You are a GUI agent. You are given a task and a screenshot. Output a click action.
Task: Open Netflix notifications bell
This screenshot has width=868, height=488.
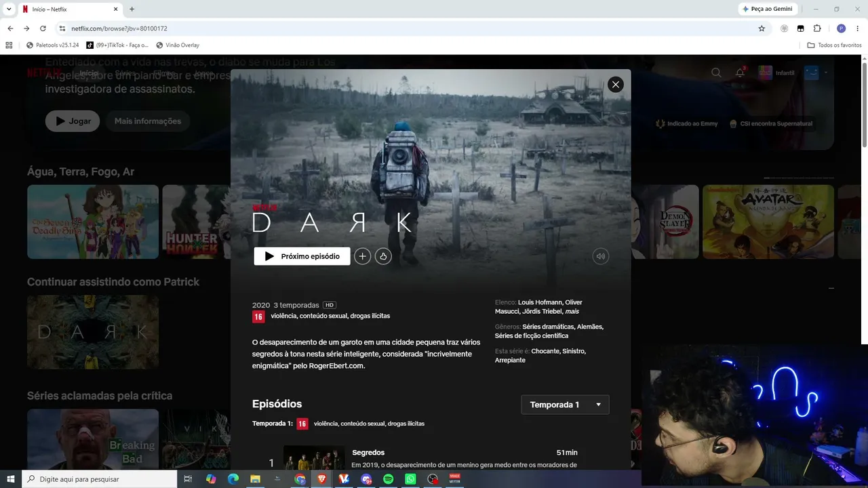[x=740, y=73]
